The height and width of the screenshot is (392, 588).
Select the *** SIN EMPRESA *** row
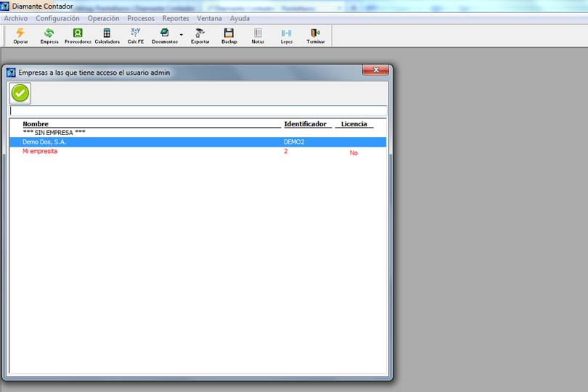[197, 133]
